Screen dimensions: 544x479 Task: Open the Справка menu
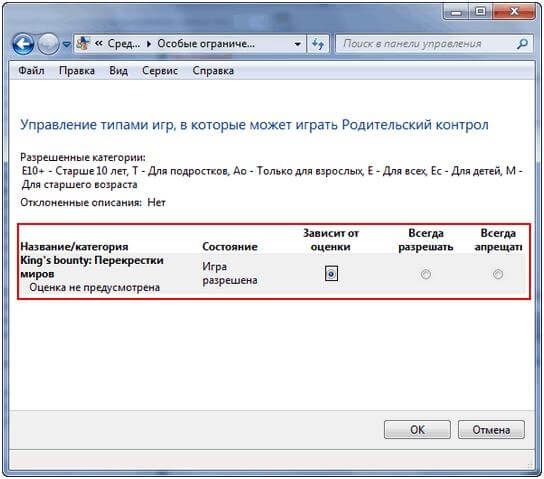point(213,71)
